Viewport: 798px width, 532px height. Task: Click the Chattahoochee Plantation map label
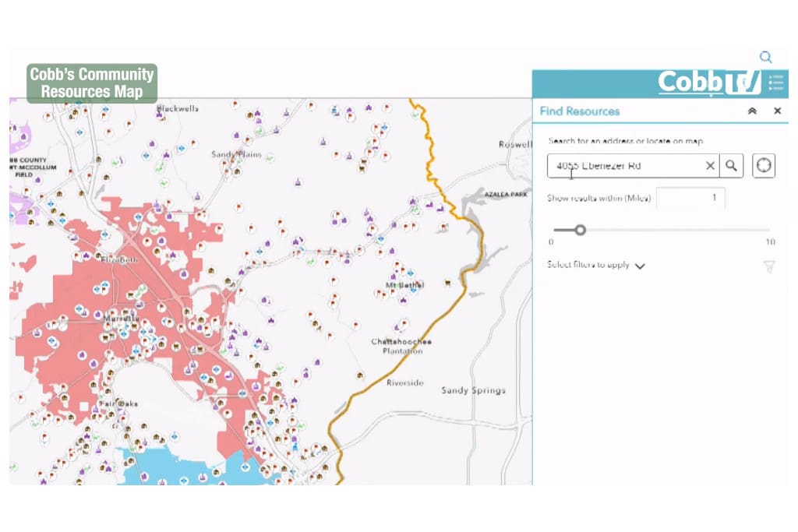coord(401,347)
